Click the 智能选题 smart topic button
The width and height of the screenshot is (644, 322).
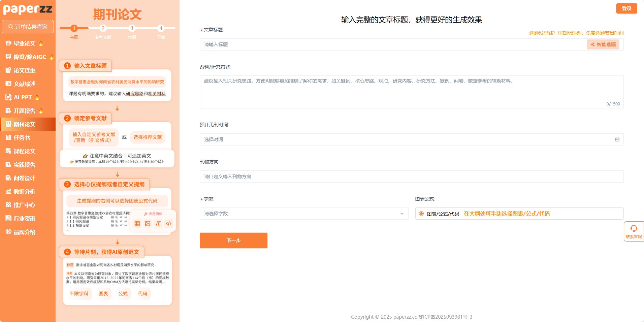click(603, 44)
